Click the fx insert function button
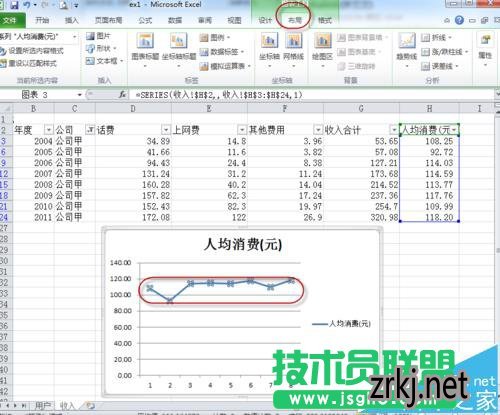Screen dimensions: 500x415 pyautogui.click(x=123, y=95)
